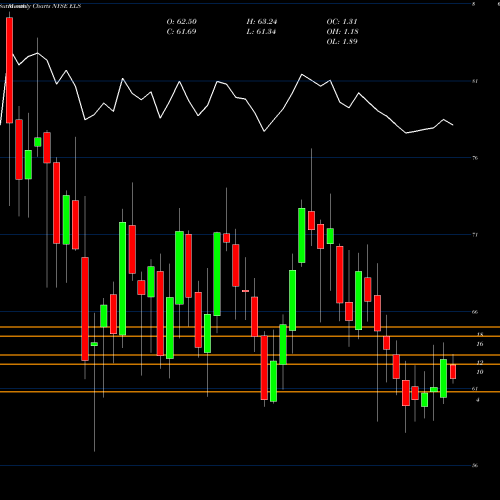
Task: Click the orange level label '4'
Action: [478, 400]
